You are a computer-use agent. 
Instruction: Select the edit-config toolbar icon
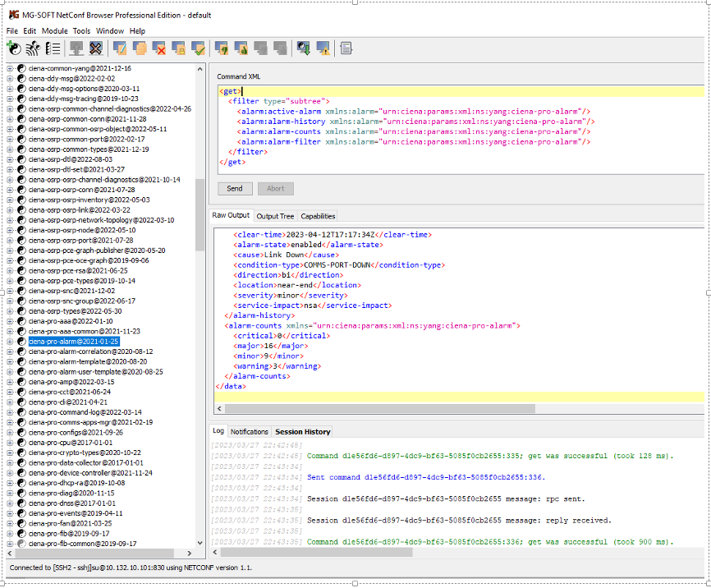coord(121,48)
